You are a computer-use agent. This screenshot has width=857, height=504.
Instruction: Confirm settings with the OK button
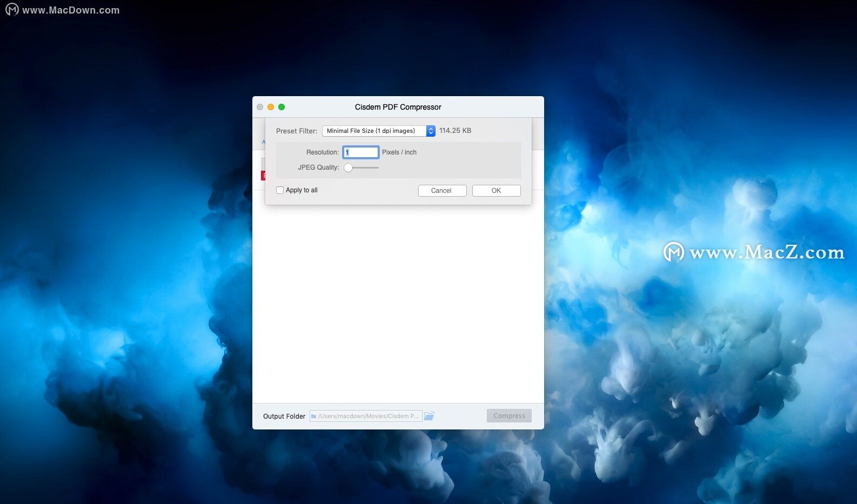496,191
